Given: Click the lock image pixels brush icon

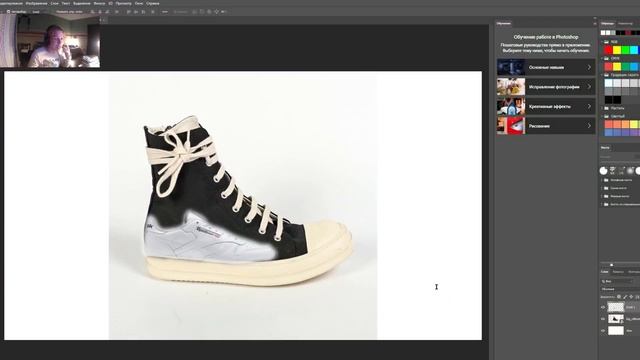Looking at the screenshot, I should coord(625,297).
